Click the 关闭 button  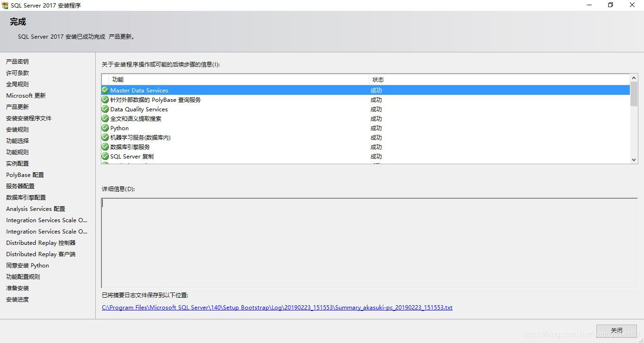tap(617, 330)
